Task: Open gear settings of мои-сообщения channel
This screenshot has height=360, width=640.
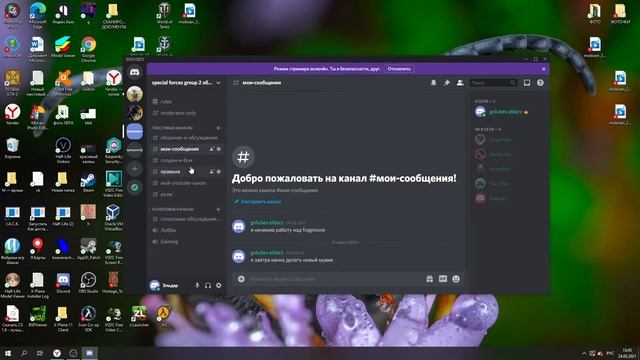Action: click(219, 149)
